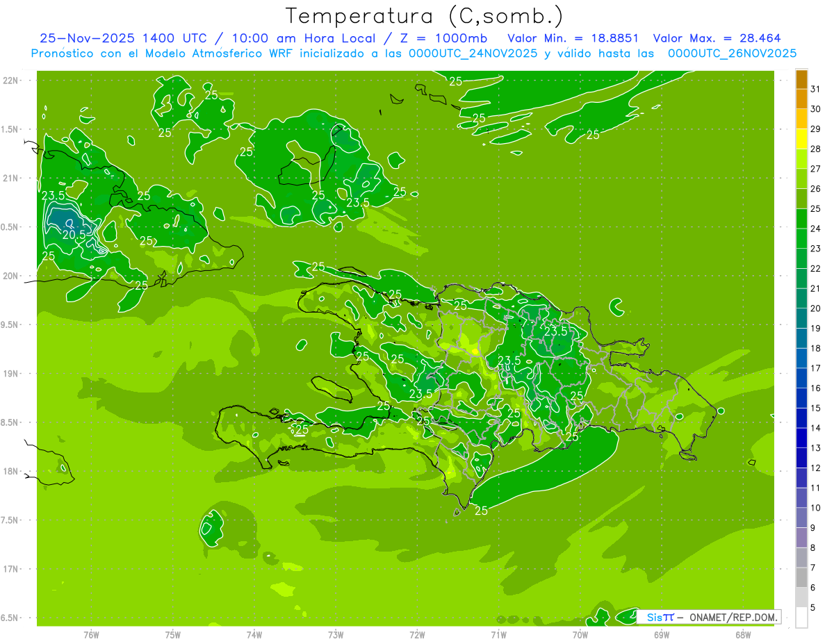The width and height of the screenshot is (834, 644).
Task: Click the '73W' longitude axis label
Action: (x=336, y=635)
